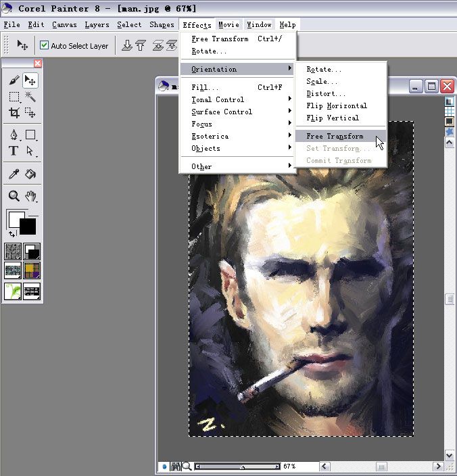Activate the Crop tool
Image resolution: width=457 pixels, height=476 pixels.
(14, 113)
